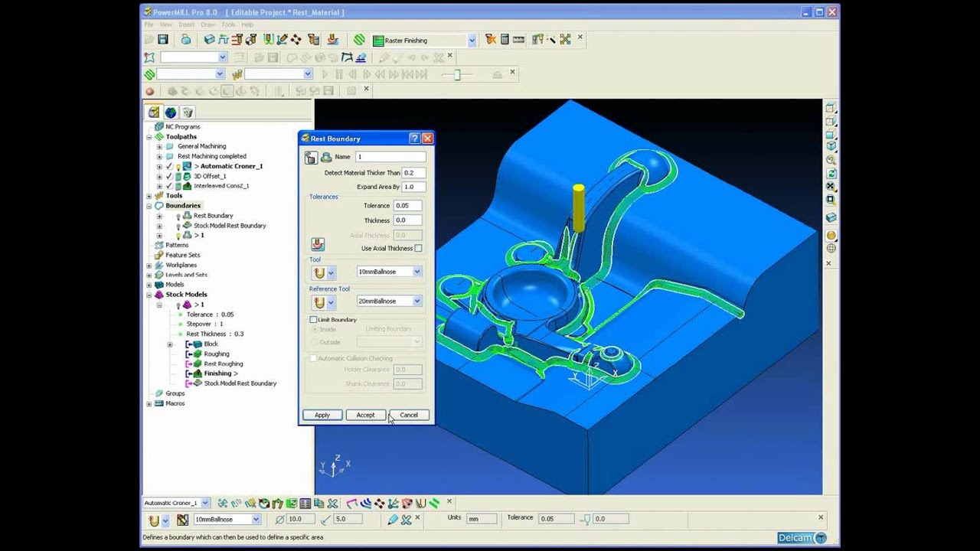Screen dimensions: 980x551
Task: Toggle lightbulb on Rest Boundary item
Action: [178, 216]
